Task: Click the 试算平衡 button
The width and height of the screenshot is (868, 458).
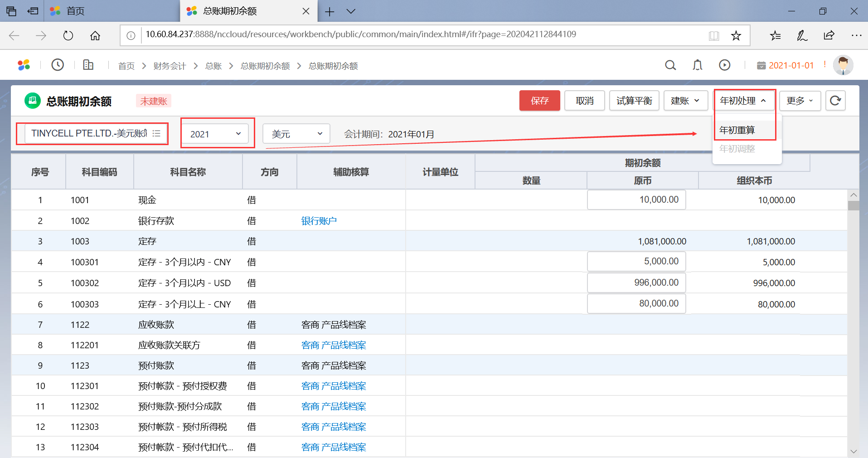Action: (634, 101)
